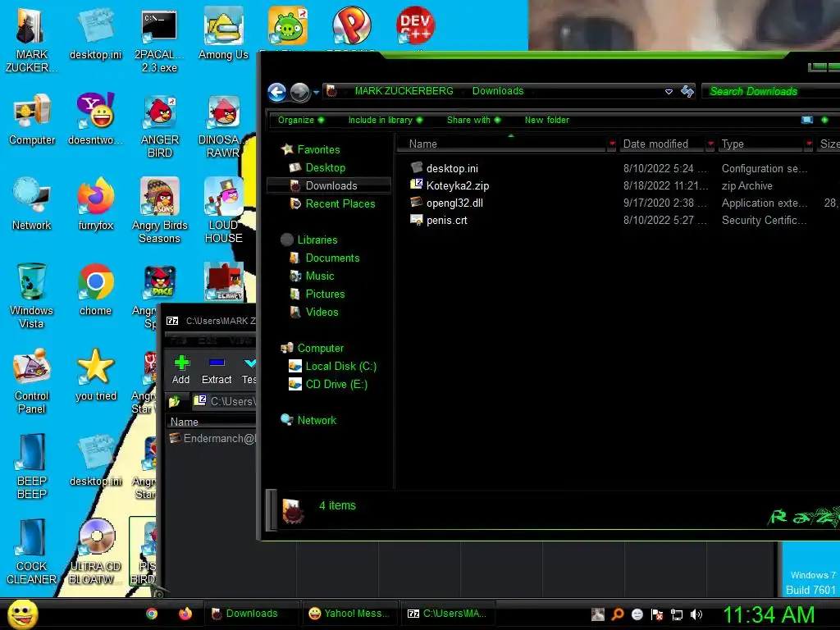Switch to the Yahoo! Mess... taskbar window
Image resolution: width=840 pixels, height=630 pixels.
349,614
